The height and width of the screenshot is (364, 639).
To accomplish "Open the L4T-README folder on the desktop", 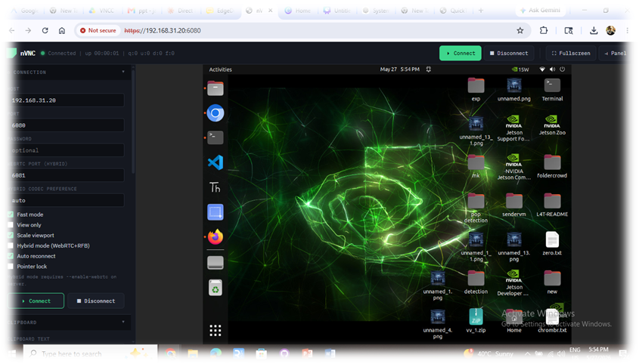I will (x=552, y=205).
